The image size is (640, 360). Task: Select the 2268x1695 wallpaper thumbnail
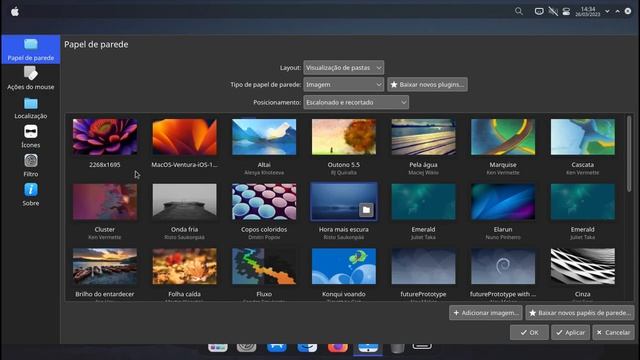point(105,137)
